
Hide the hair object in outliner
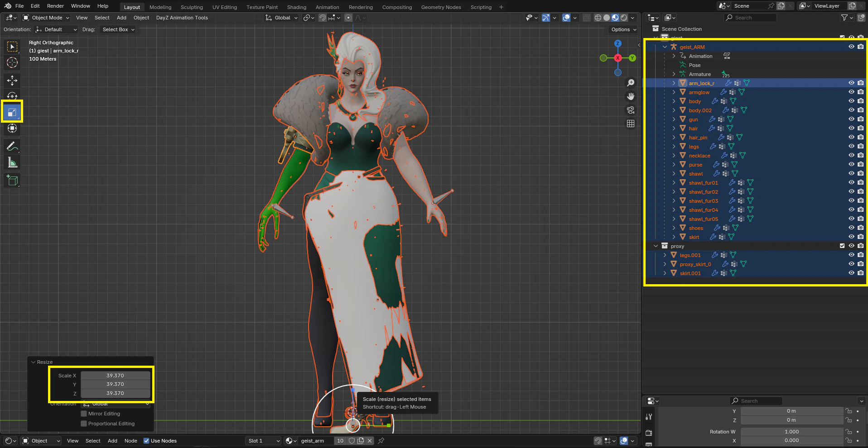tap(851, 129)
